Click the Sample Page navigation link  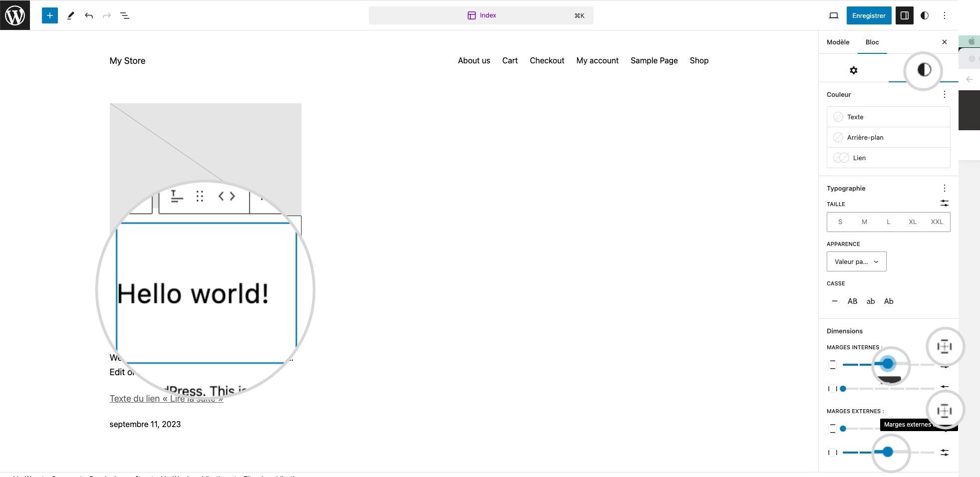pos(654,60)
